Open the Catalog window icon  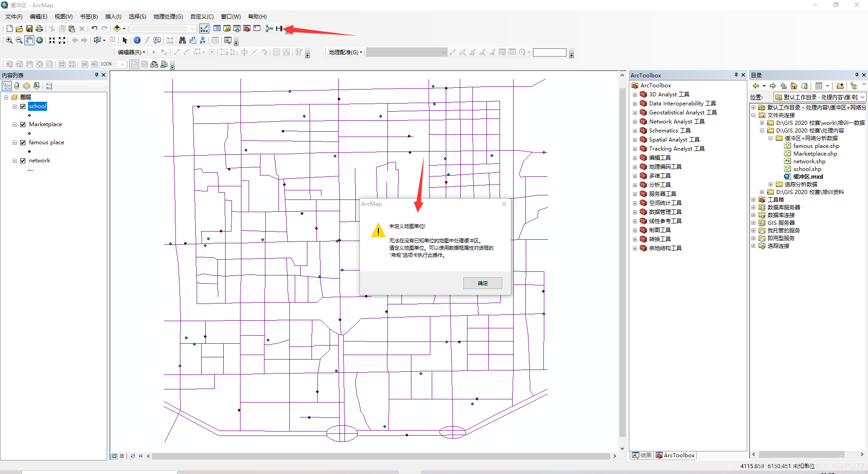(x=227, y=28)
